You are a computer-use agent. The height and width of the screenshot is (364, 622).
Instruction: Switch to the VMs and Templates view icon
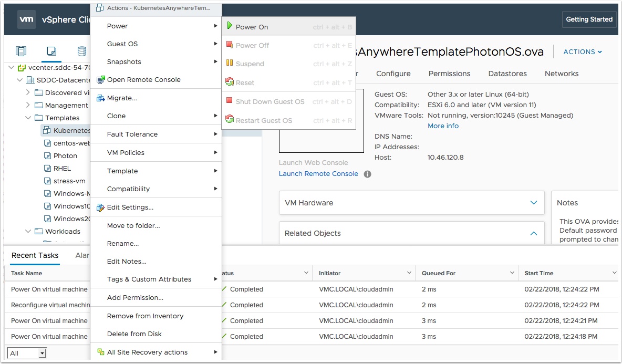[x=51, y=51]
